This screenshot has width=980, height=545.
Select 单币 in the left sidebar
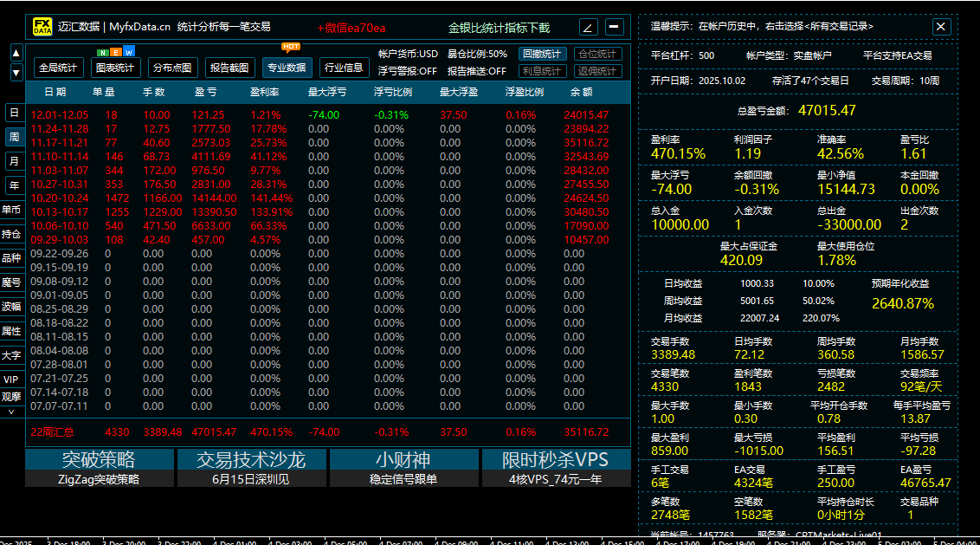pos(13,207)
